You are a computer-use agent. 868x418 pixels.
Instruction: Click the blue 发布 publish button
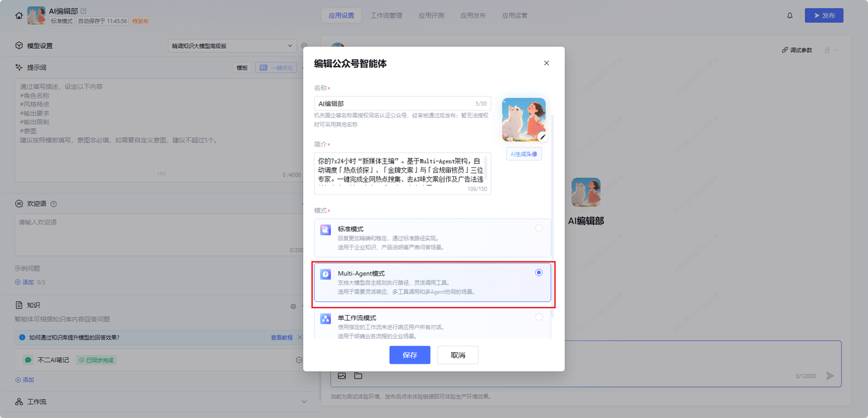[824, 16]
